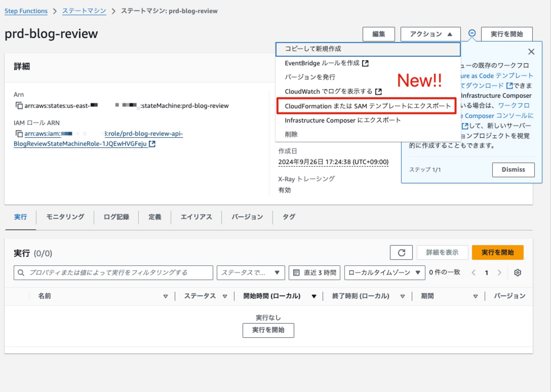Click the calendar icon in 直近 3 時間
The image size is (551, 392).
pos(296,272)
